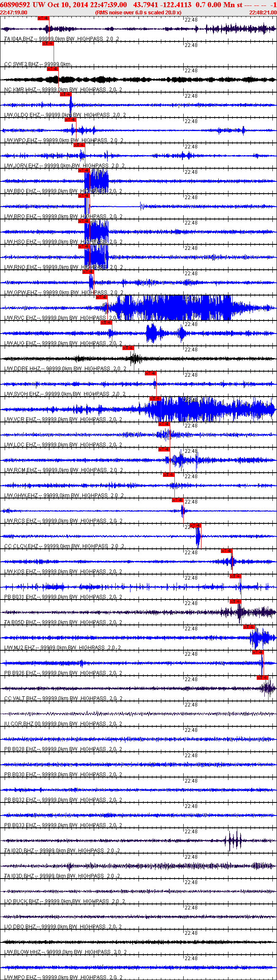Click red pick flag on TA I04A trace
Screen dimensions: 277x980
tap(43, 18)
